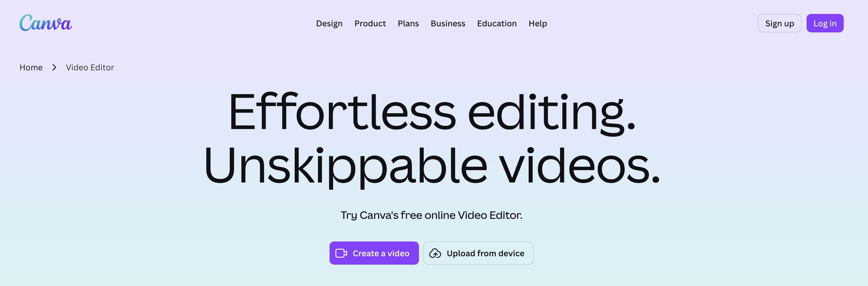
Task: Go to the Education menu
Action: pos(497,23)
